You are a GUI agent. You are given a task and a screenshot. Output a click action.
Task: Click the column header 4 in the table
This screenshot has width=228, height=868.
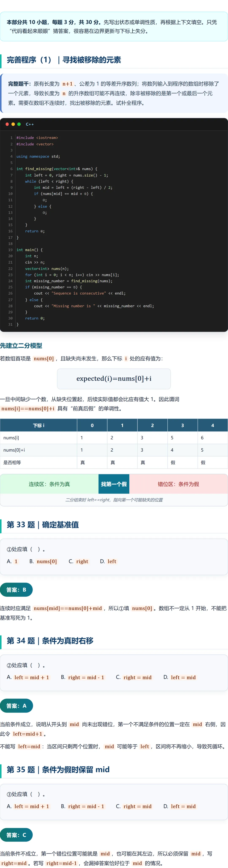[212, 426]
